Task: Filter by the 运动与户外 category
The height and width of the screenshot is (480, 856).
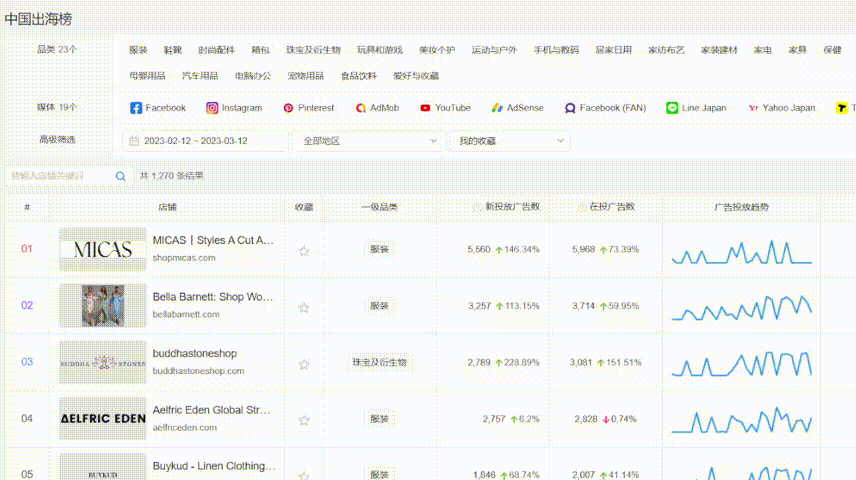Action: [x=494, y=50]
